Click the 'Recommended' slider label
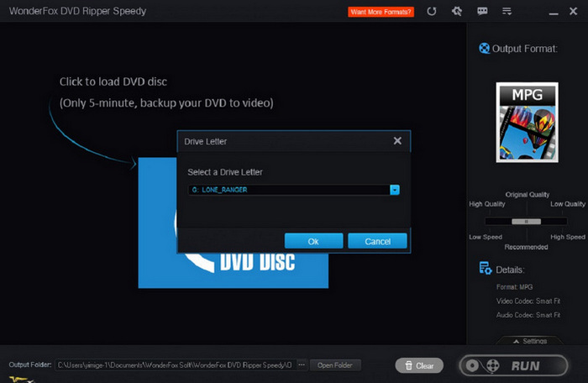This screenshot has height=383, width=588. (526, 247)
